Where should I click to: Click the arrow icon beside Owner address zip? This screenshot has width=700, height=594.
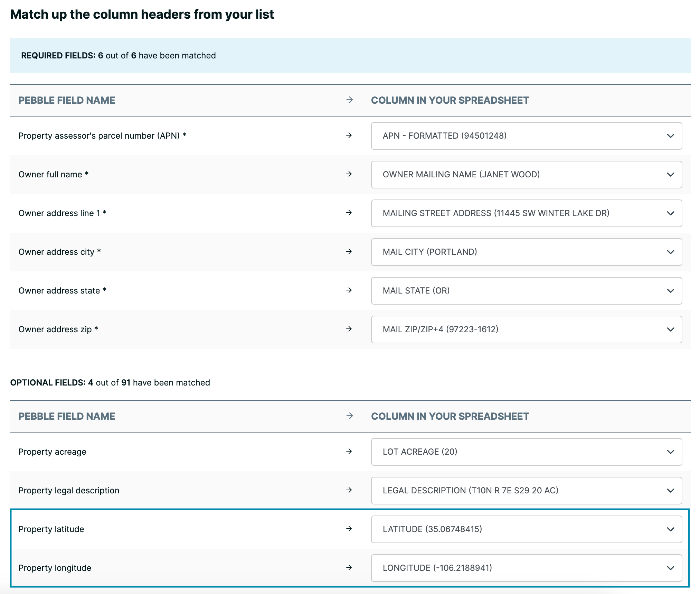coord(349,329)
